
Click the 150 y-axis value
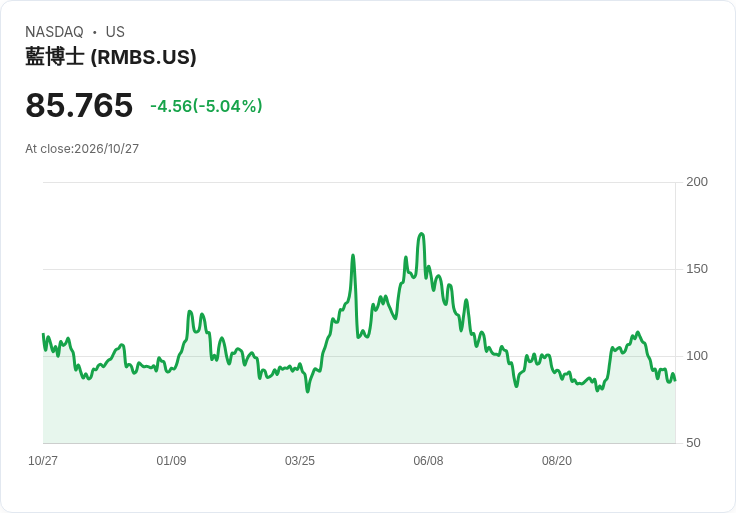[697, 269]
